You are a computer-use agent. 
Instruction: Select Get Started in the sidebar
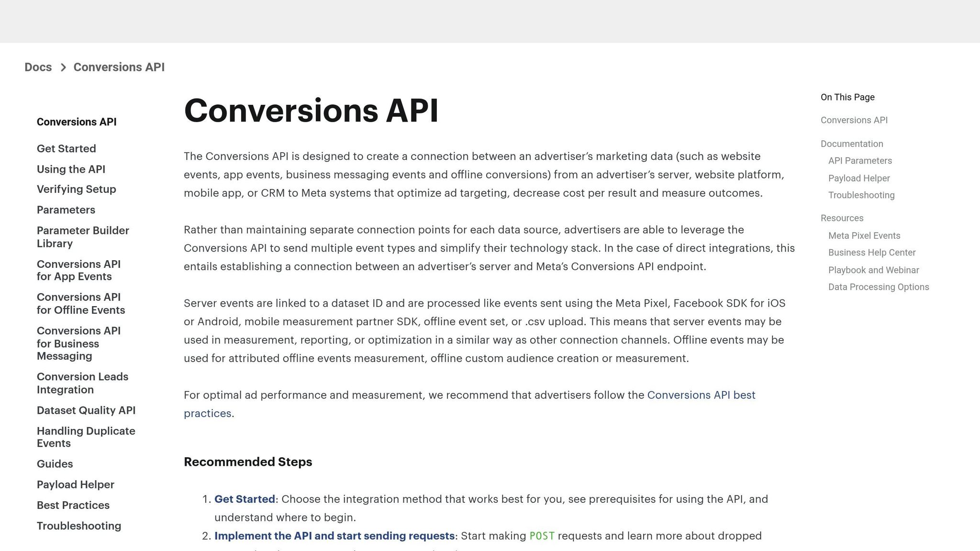tap(66, 148)
